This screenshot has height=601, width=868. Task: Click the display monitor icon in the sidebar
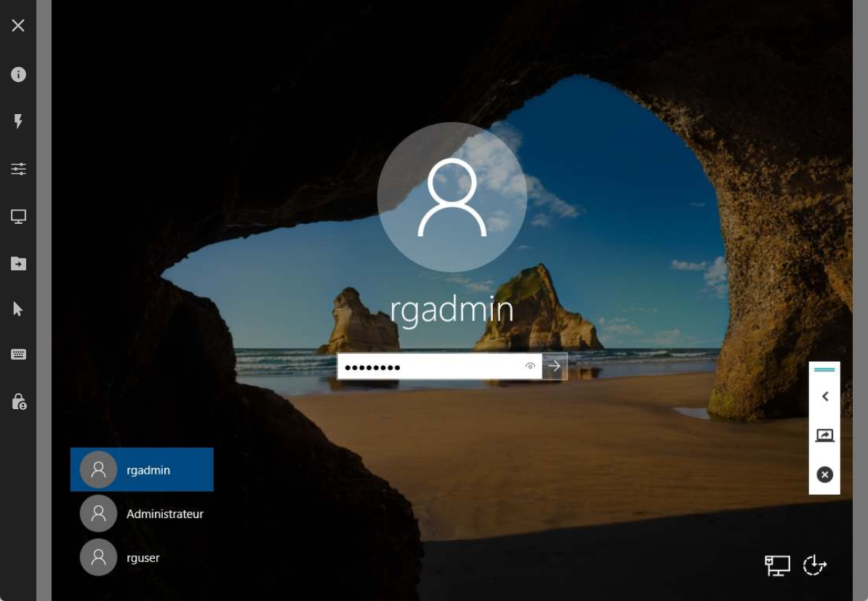pyautogui.click(x=18, y=216)
